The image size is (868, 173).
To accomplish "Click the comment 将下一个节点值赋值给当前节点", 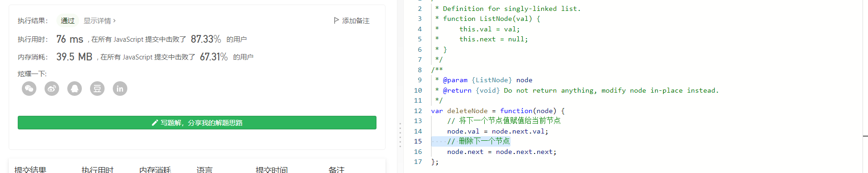I will click(x=504, y=121).
